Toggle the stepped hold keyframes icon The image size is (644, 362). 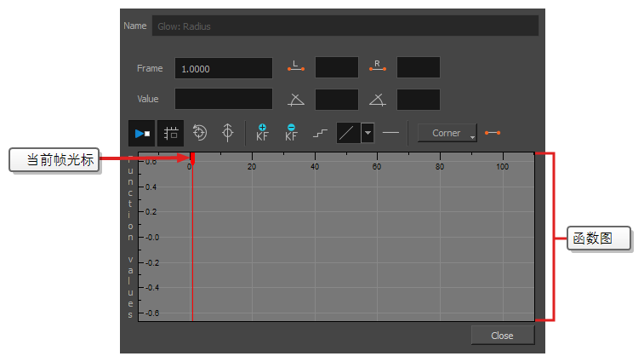tap(320, 134)
